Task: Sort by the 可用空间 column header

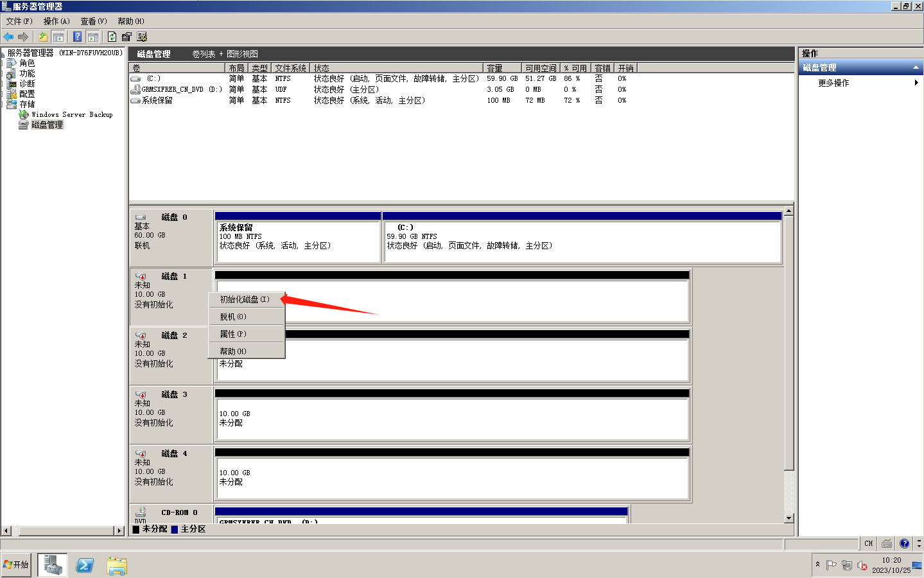Action: coord(541,68)
